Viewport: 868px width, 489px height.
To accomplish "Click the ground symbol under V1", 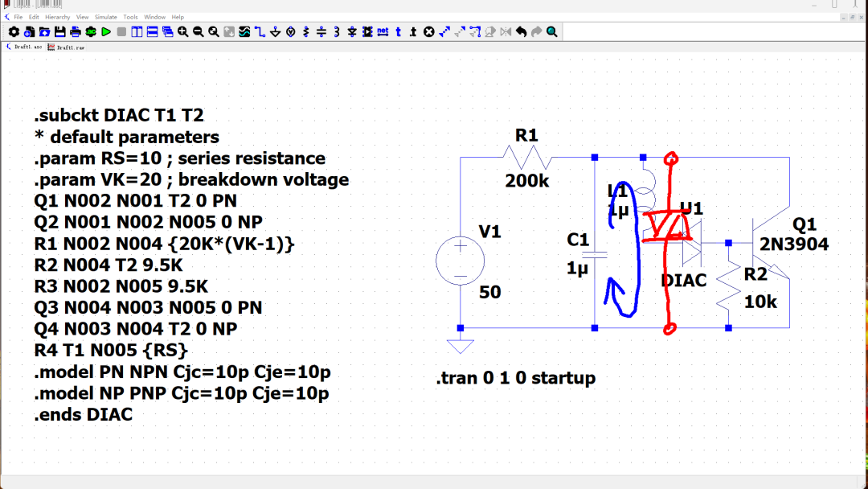I will [x=460, y=346].
